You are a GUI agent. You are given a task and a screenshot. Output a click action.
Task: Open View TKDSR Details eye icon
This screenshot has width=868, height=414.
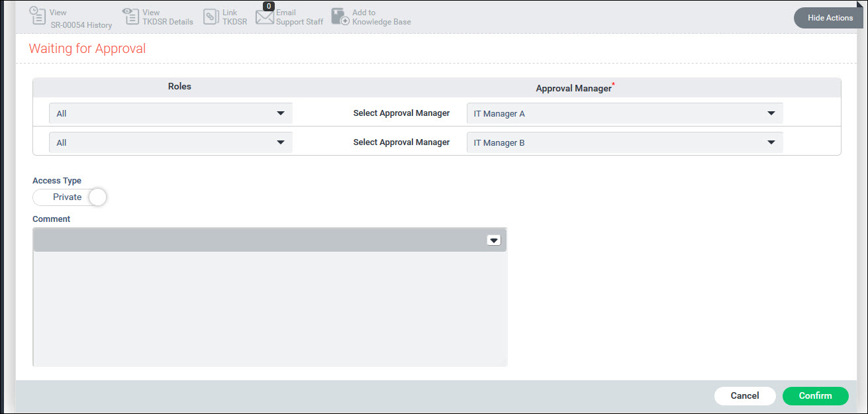click(132, 17)
